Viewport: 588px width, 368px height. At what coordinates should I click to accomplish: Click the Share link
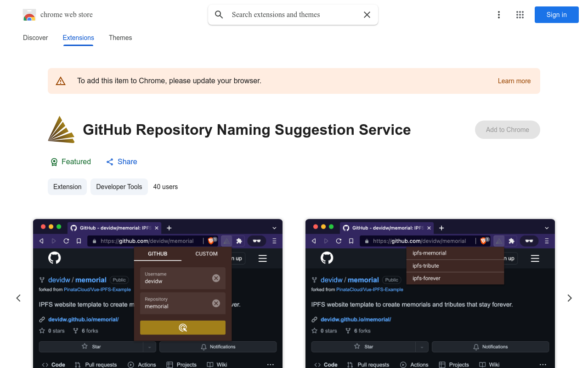(x=122, y=162)
